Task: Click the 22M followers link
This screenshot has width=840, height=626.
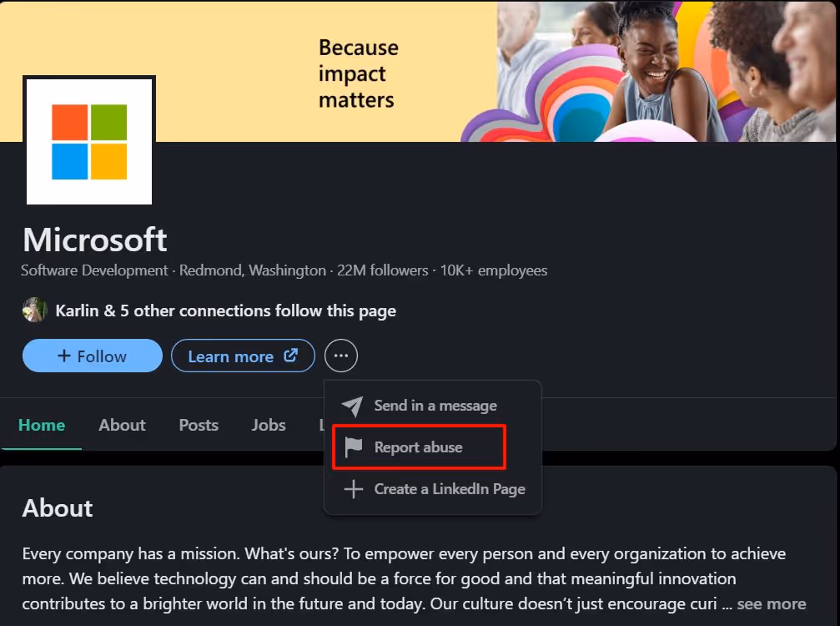Action: pos(385,270)
